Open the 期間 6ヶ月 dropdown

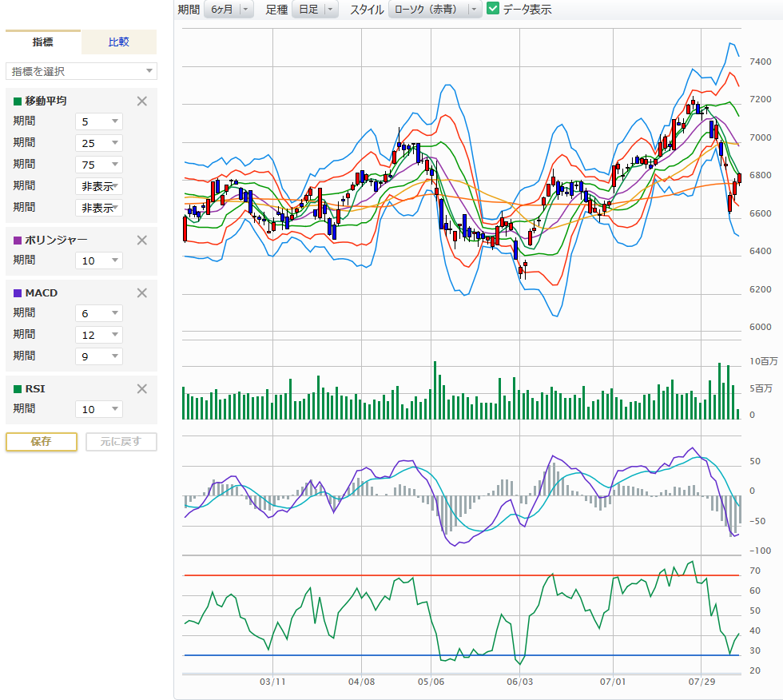click(x=229, y=10)
